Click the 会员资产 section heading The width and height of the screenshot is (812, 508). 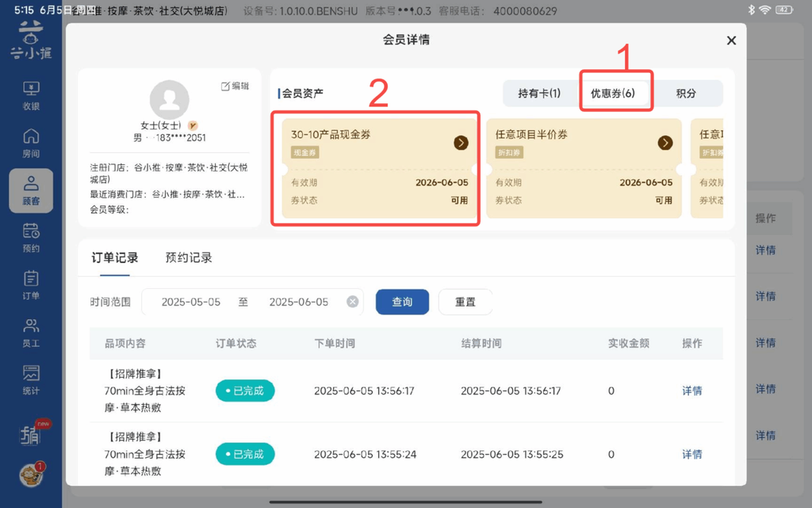pos(301,94)
